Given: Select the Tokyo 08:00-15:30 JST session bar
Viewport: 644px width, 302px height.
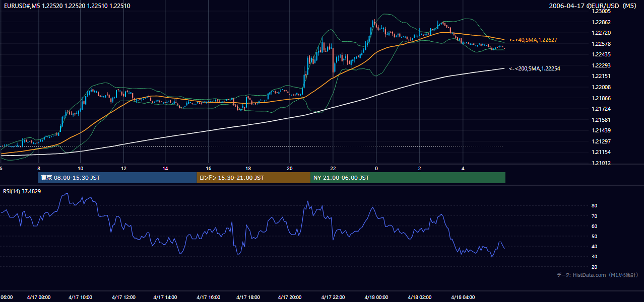Looking at the screenshot, I should pos(117,178).
